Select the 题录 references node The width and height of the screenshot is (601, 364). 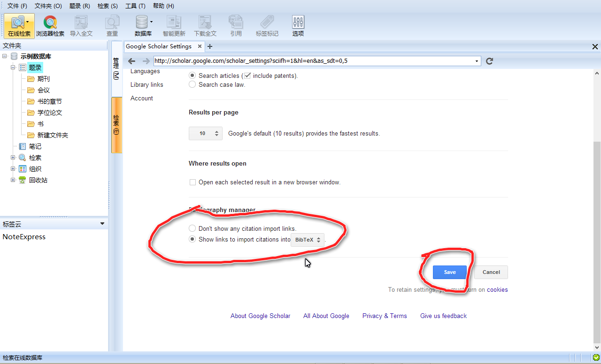click(x=35, y=68)
